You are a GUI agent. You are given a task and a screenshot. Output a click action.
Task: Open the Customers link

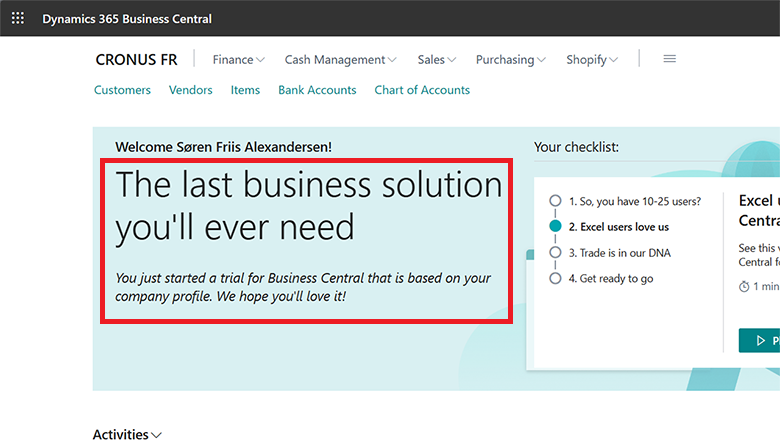point(122,90)
